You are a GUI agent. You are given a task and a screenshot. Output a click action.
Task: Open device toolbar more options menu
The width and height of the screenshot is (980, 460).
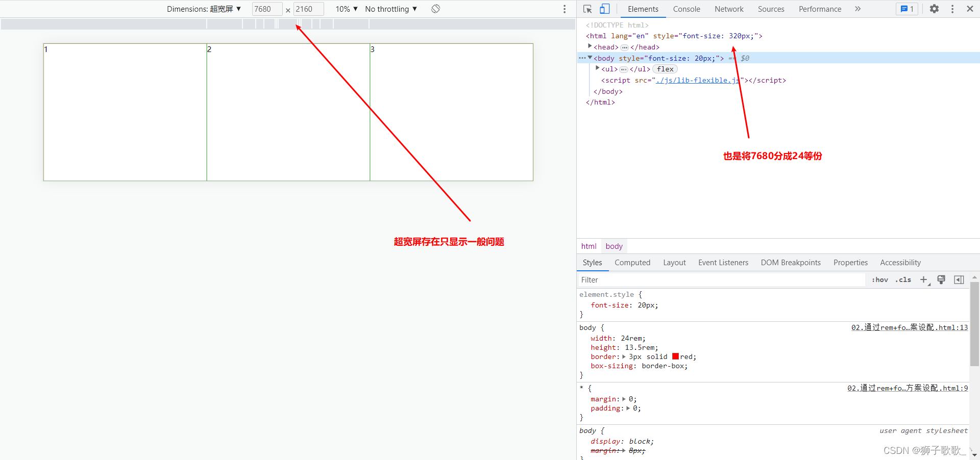565,9
